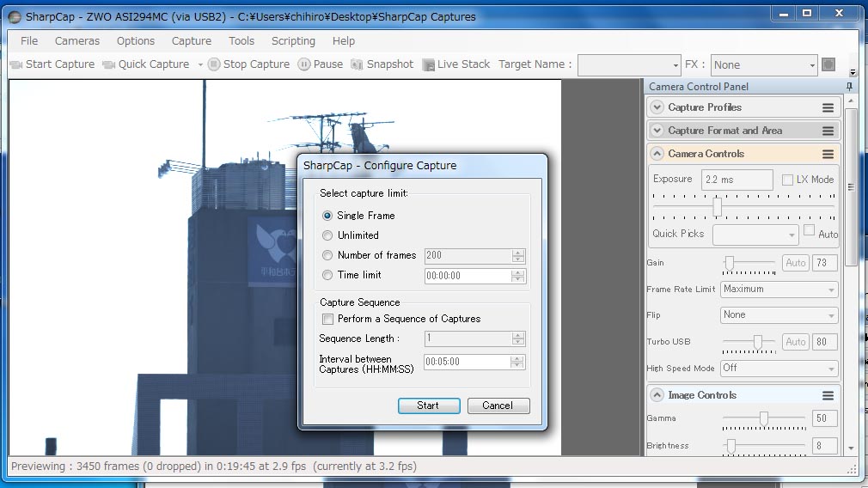Viewport: 868px width, 488px height.
Task: Click the square icon beside FX dropdown
Action: click(x=828, y=64)
